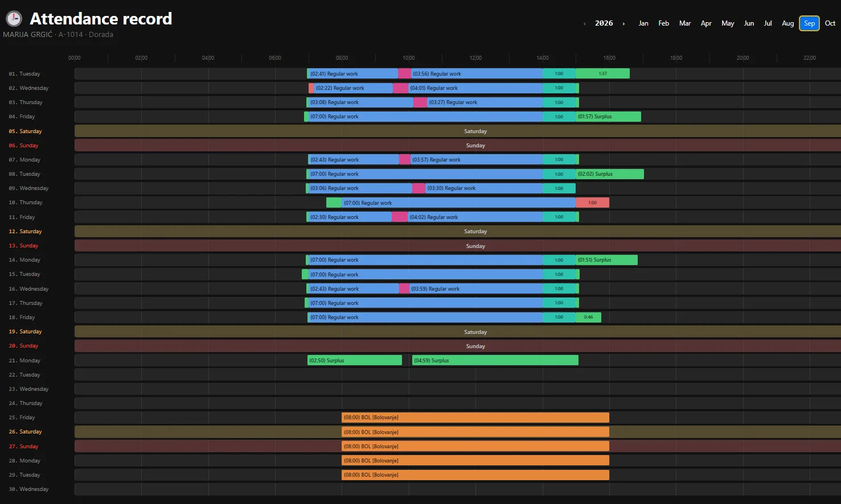Click the "30. Wednesday" day label
This screenshot has width=841, height=504.
pos(28,489)
